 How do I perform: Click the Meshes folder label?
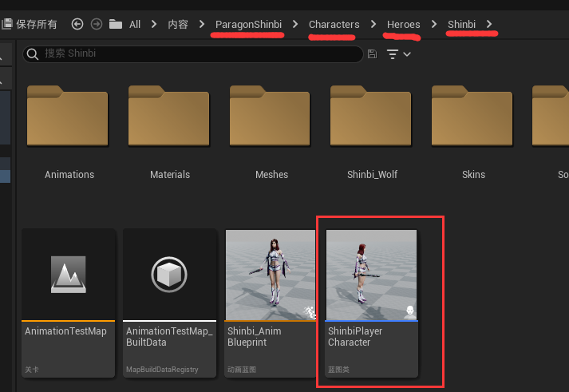271,175
